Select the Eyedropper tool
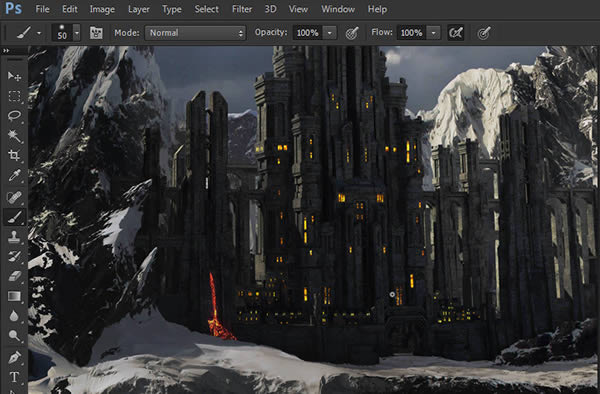Image resolution: width=600 pixels, height=394 pixels. pos(14,176)
